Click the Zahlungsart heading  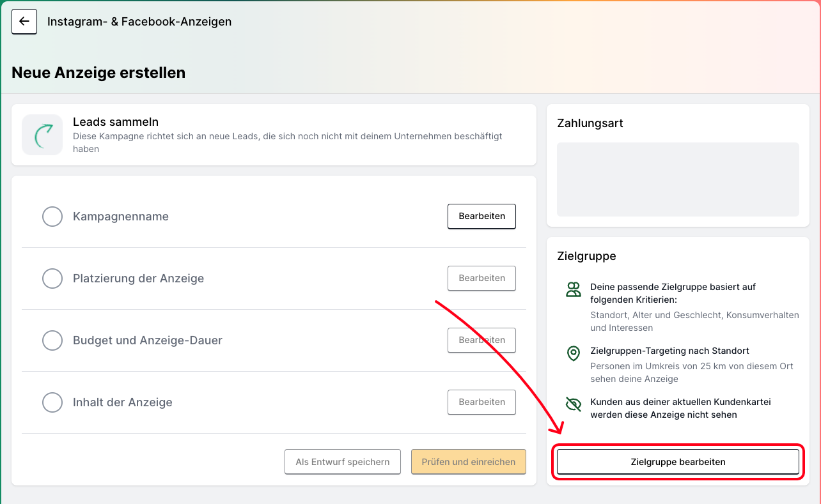pyautogui.click(x=590, y=123)
